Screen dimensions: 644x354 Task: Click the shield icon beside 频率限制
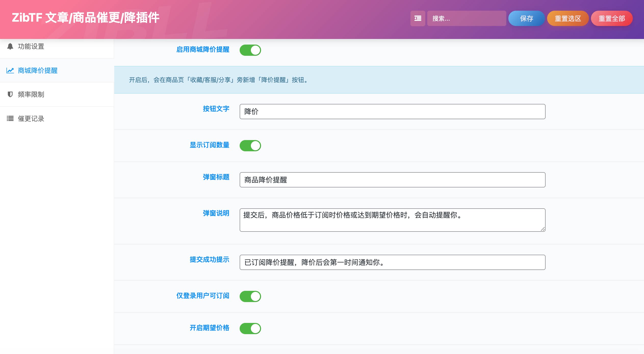point(10,94)
